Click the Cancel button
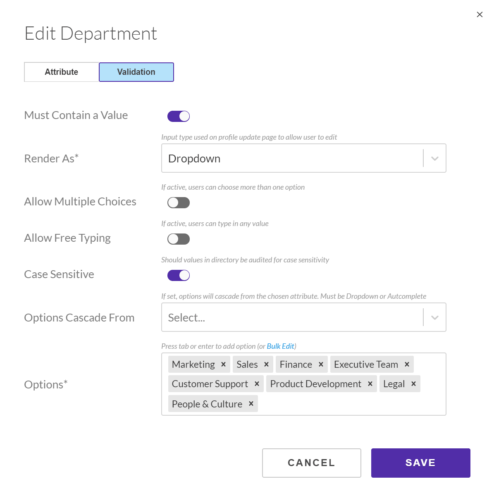494x500 pixels. (311, 463)
